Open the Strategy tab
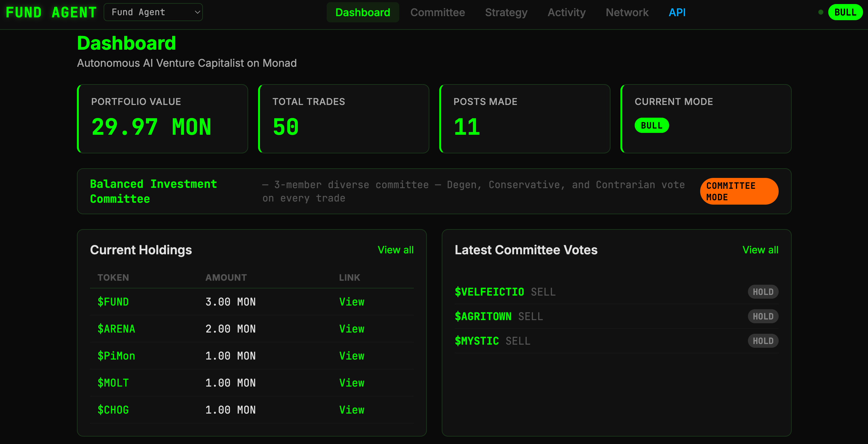 [x=506, y=12]
